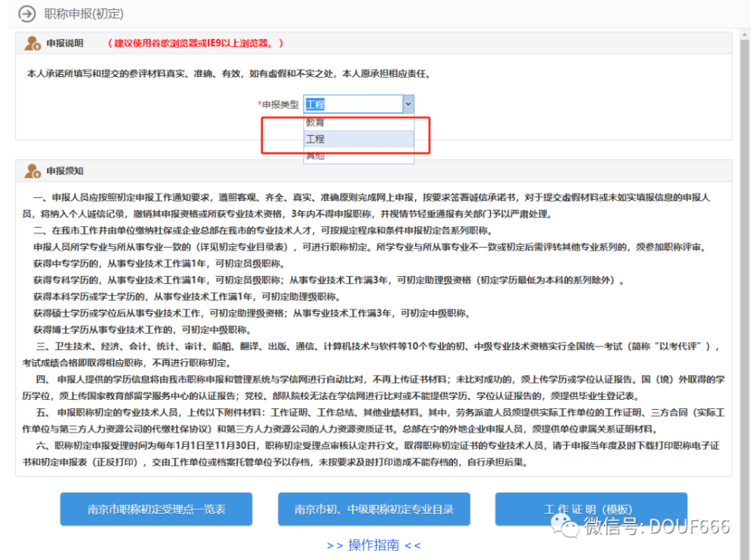Click the 申报说明 section heading
Image resolution: width=755 pixels, height=560 pixels.
click(x=65, y=43)
